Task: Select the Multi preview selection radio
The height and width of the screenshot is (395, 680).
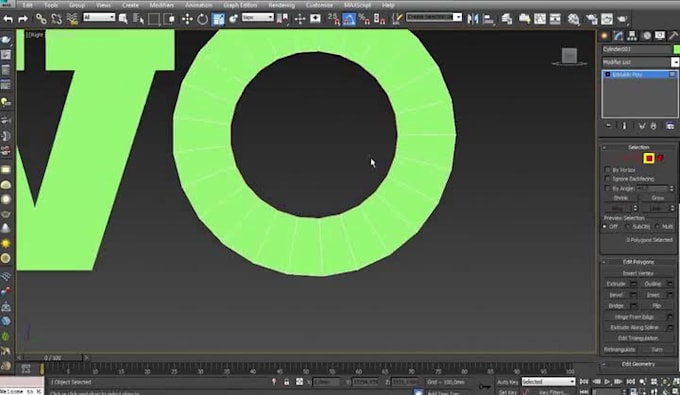Action: click(x=657, y=227)
